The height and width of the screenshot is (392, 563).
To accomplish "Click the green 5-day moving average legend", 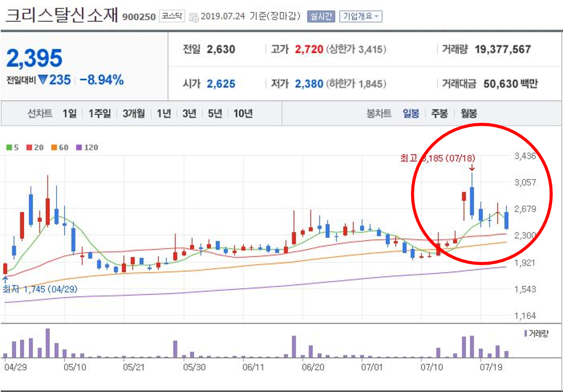I will pos(12,147).
